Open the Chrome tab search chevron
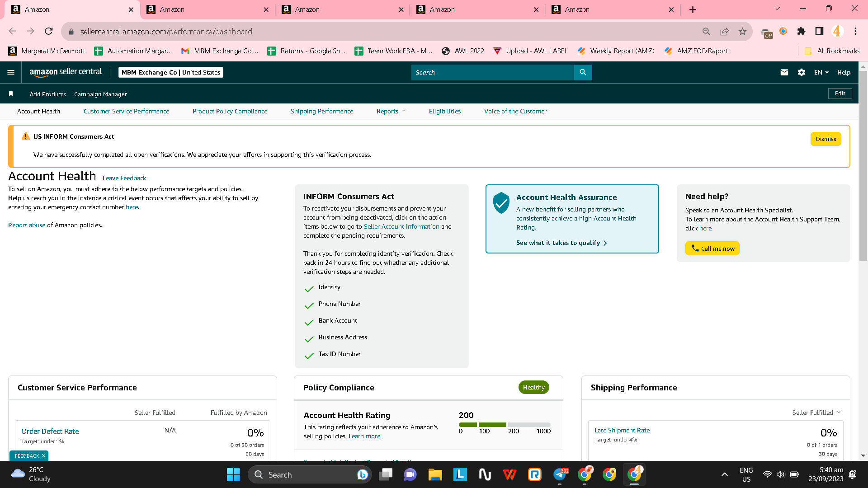This screenshot has height=488, width=868. point(778,9)
